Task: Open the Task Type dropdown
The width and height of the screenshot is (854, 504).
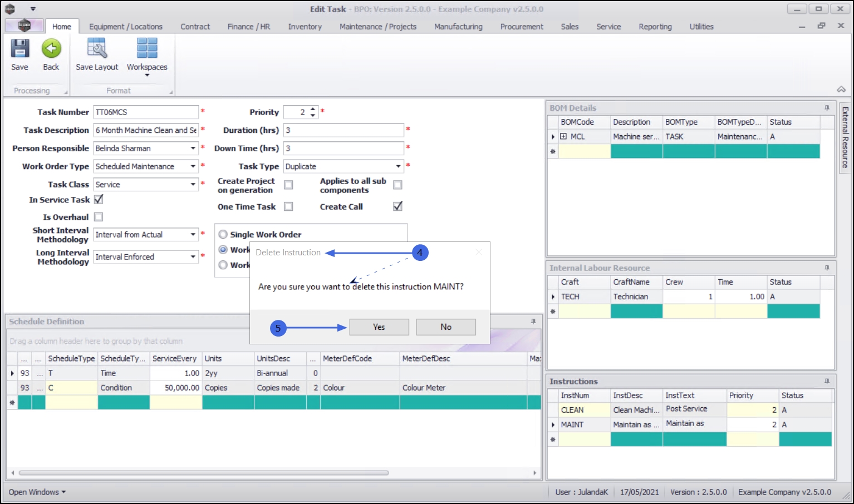Action: [x=398, y=166]
